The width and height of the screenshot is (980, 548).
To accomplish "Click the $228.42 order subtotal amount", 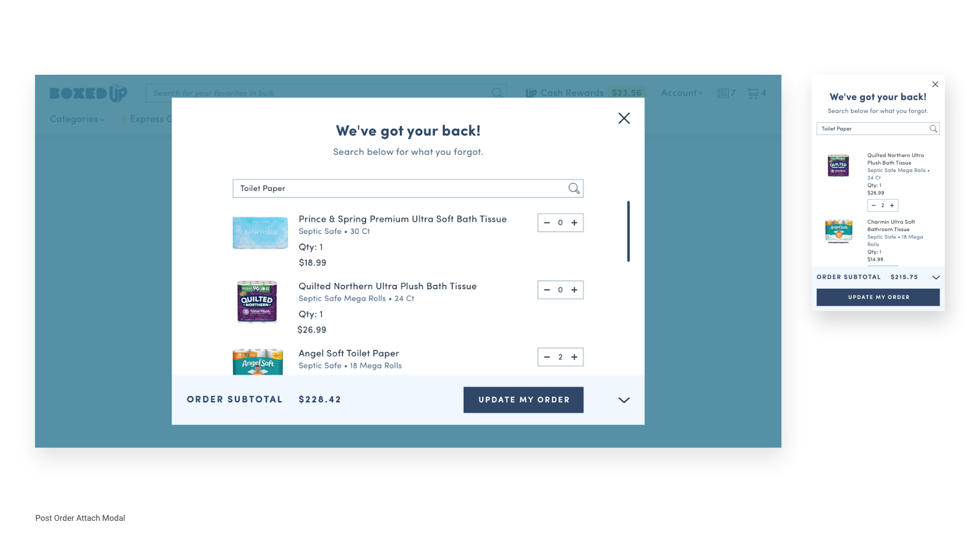I will tap(320, 399).
